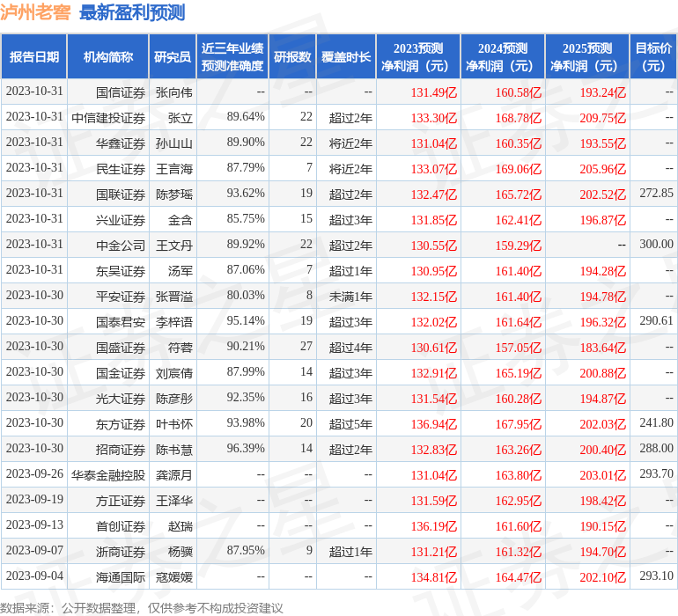Click the 近三年业绩预测准确度 column header
The height and width of the screenshot is (616, 678).
click(x=232, y=56)
